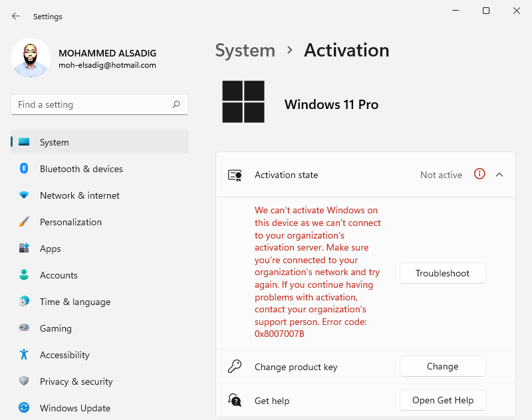The width and height of the screenshot is (532, 420).
Task: Open Windows Update label
Action: tap(75, 408)
